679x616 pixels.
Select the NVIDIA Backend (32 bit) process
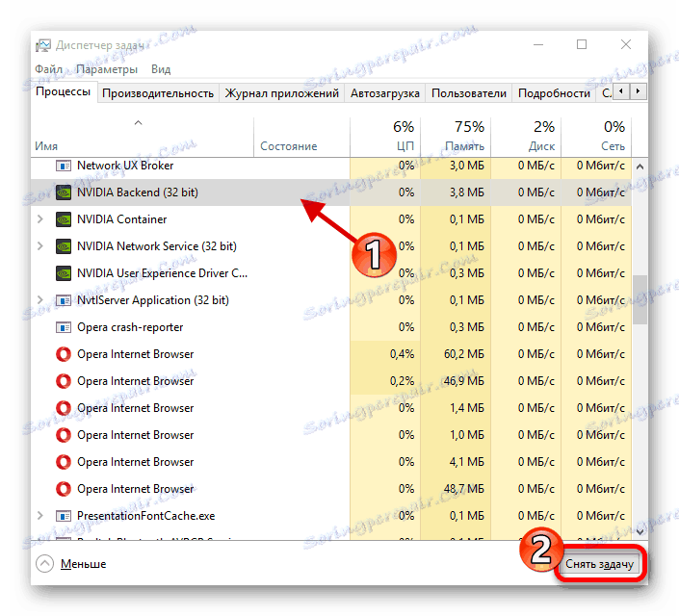[x=331, y=192]
